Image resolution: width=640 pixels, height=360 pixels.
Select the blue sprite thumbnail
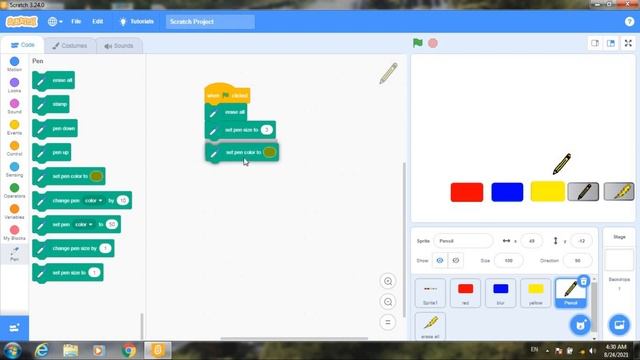pyautogui.click(x=500, y=293)
